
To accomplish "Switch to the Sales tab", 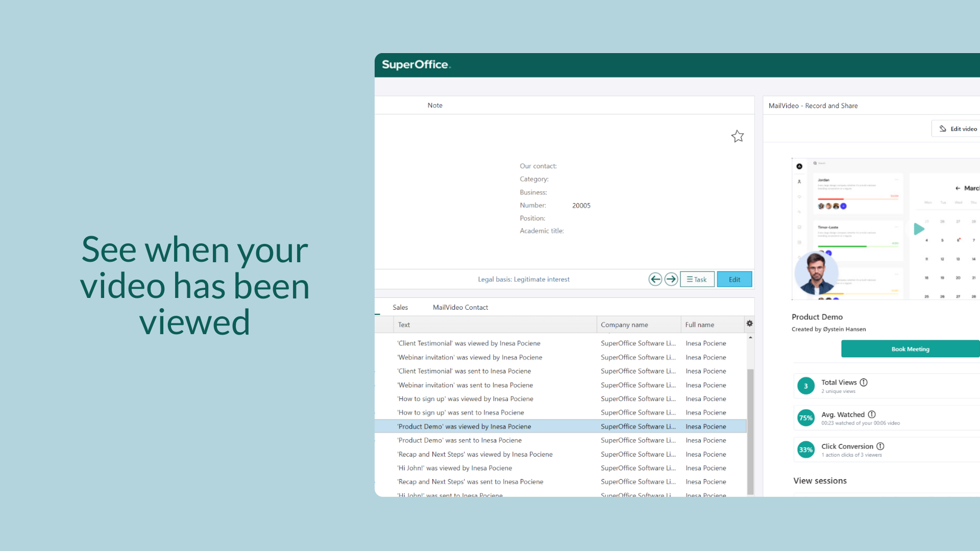I will (400, 307).
